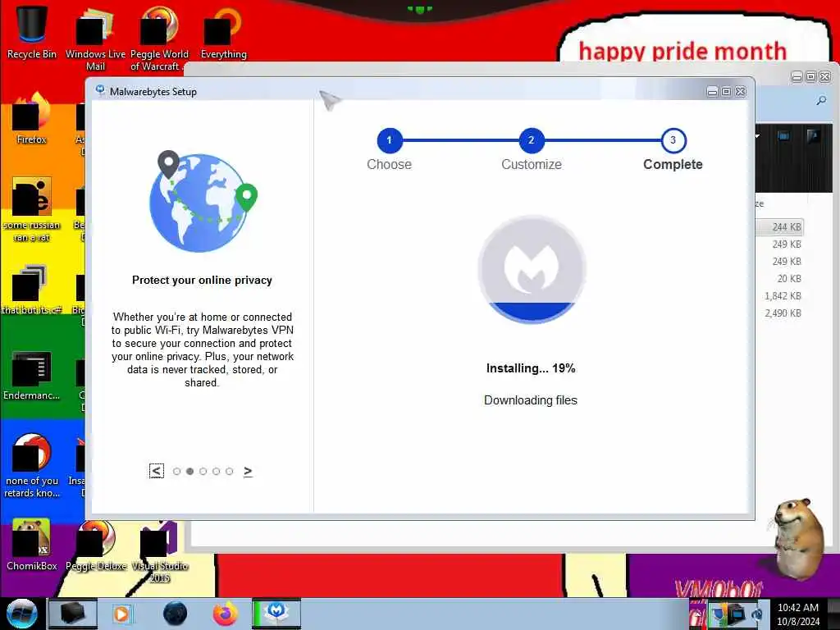Click step 3 'Complete' circle
This screenshot has width=840, height=630.
pyautogui.click(x=673, y=140)
